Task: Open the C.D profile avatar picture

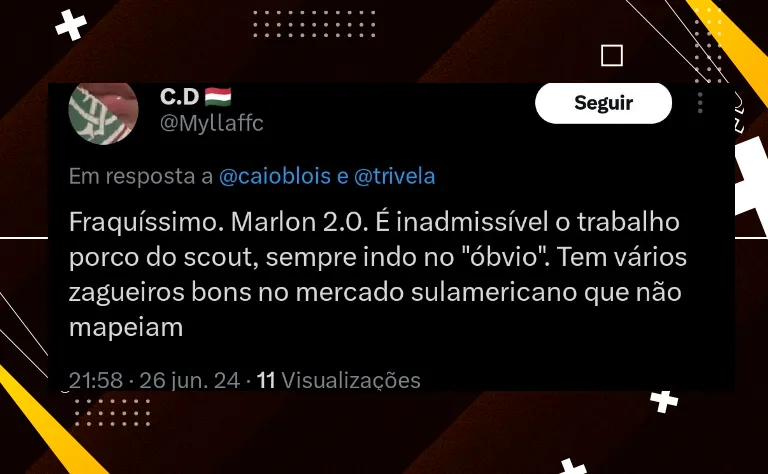Action: 103,114
